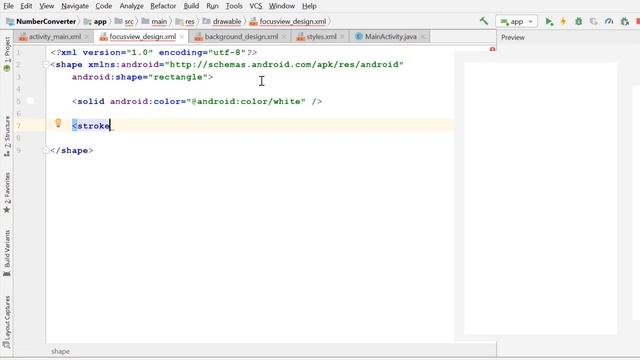Click the closing </shape> tag

[x=72, y=151]
